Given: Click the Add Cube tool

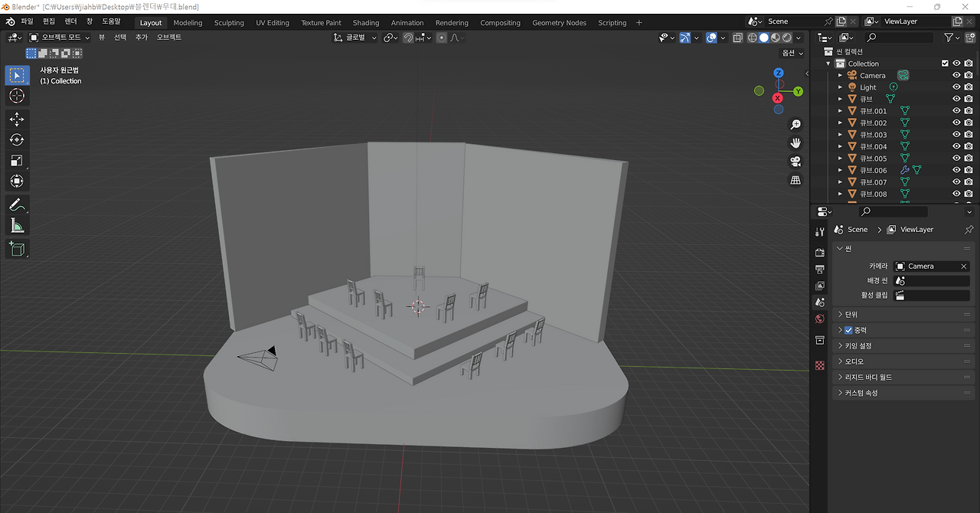Looking at the screenshot, I should click(x=17, y=248).
